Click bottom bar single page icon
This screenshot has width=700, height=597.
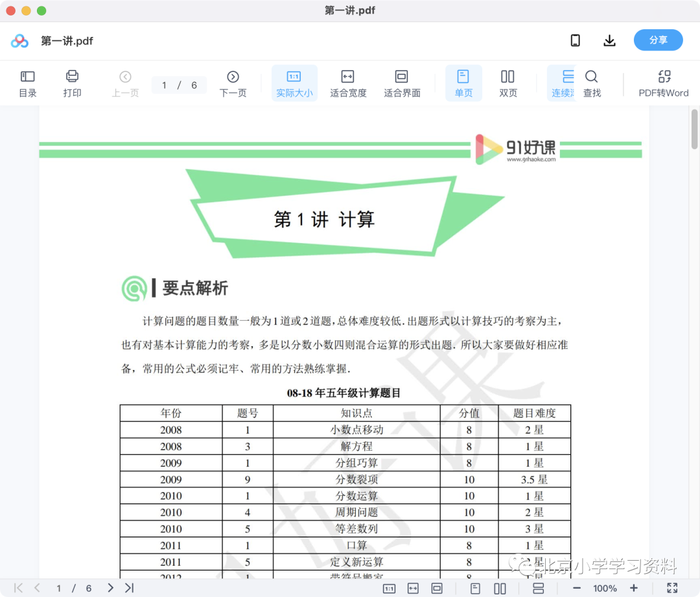(x=476, y=589)
